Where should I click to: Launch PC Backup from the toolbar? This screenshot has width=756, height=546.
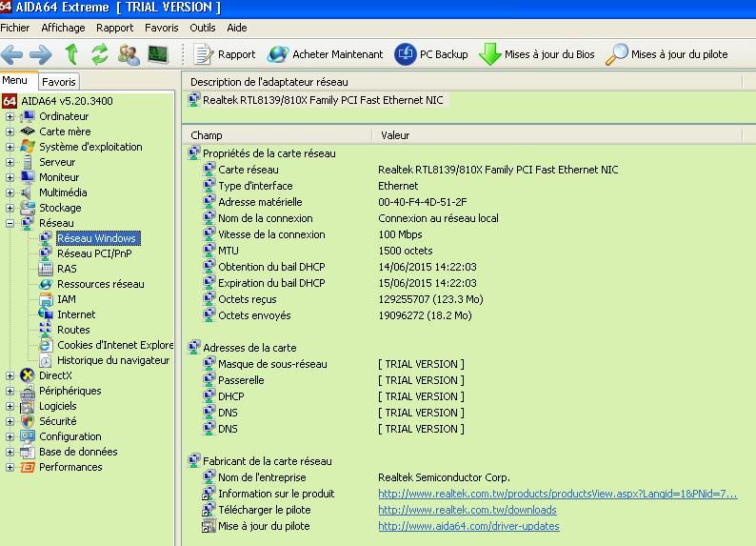click(432, 54)
